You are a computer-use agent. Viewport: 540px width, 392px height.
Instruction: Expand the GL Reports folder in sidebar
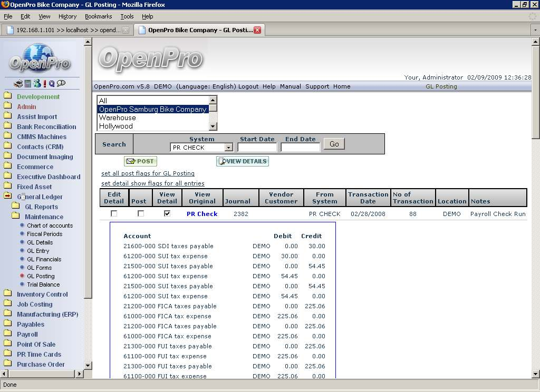(16, 207)
